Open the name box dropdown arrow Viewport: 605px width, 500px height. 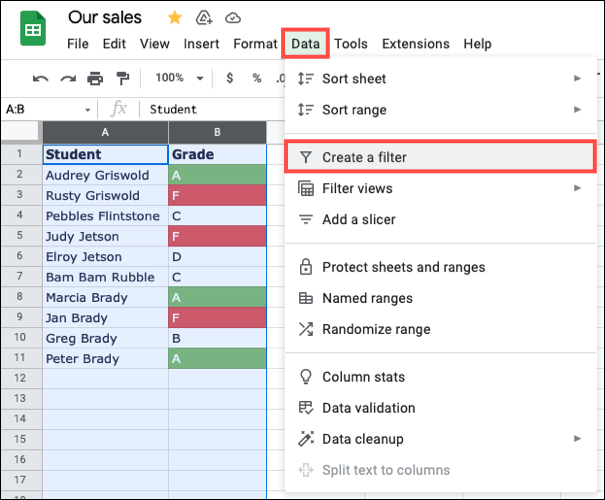(x=88, y=110)
